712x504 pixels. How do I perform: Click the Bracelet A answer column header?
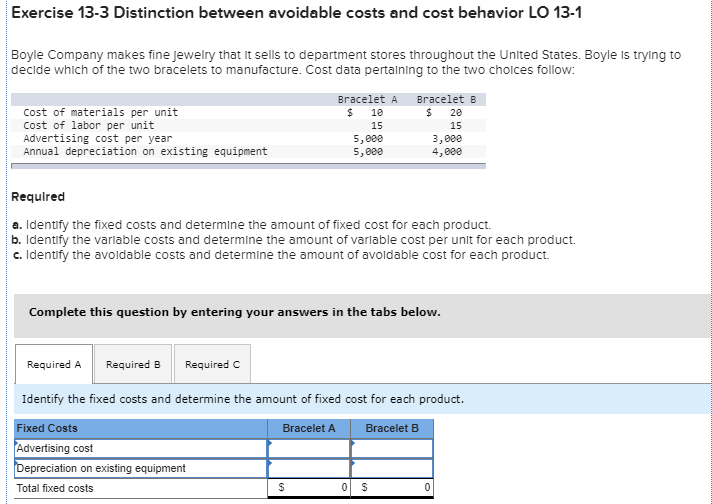click(x=309, y=429)
